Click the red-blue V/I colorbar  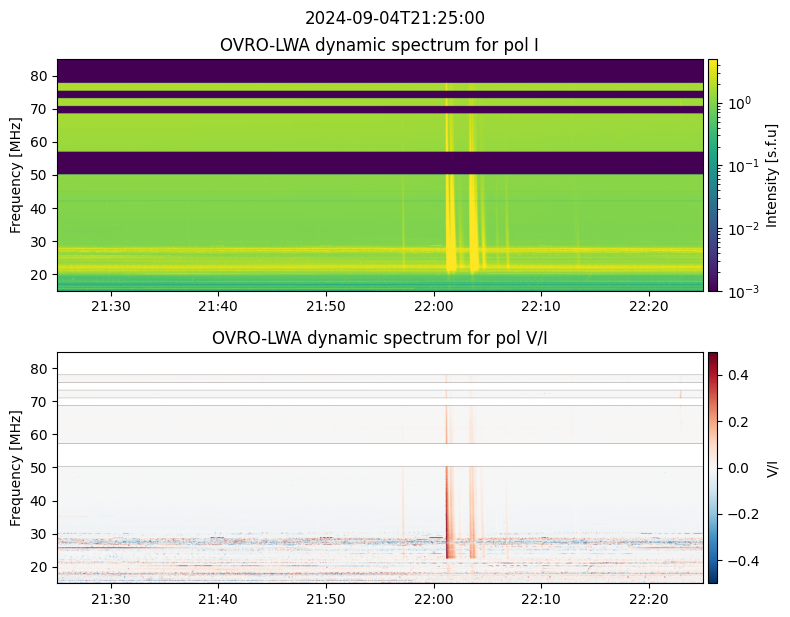[x=713, y=467]
